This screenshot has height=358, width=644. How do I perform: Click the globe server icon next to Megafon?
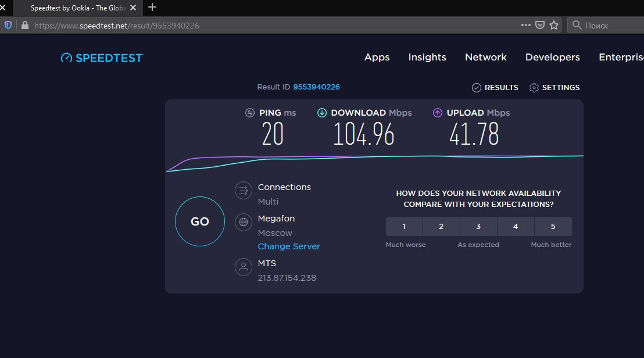point(243,222)
